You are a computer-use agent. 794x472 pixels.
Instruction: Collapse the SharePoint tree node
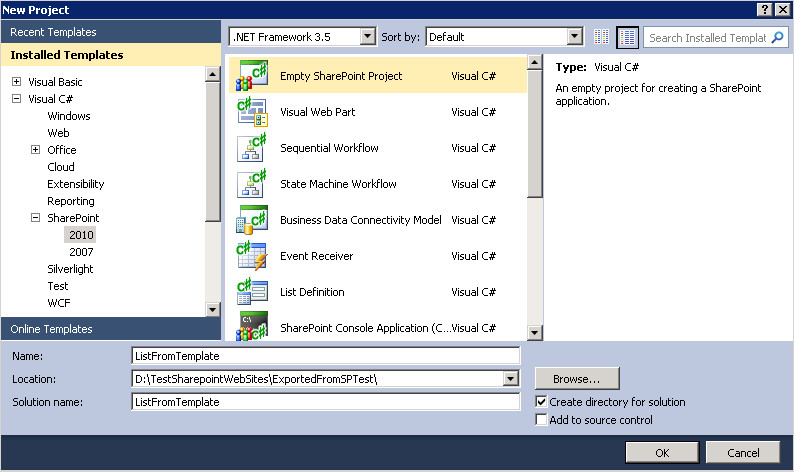tap(35, 218)
